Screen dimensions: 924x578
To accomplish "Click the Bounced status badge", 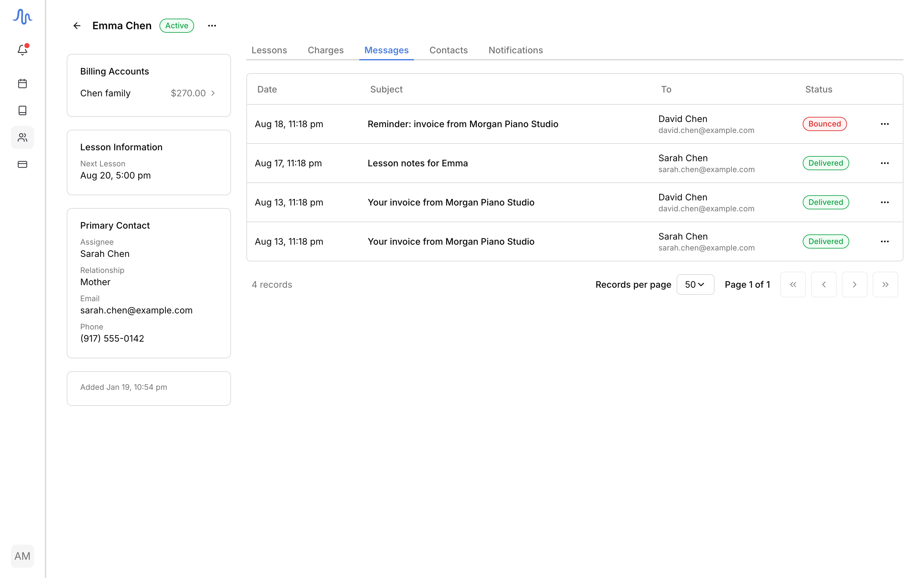I will click(x=824, y=124).
